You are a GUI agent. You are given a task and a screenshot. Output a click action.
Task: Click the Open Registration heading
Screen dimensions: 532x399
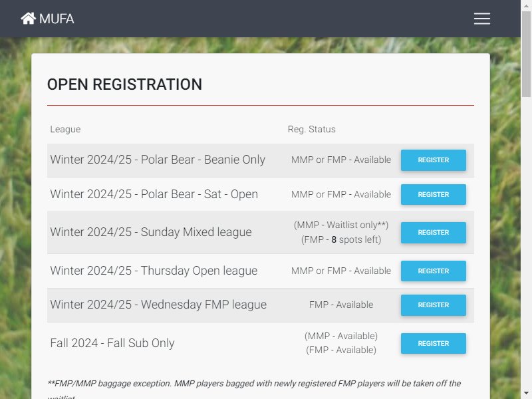pyautogui.click(x=124, y=84)
